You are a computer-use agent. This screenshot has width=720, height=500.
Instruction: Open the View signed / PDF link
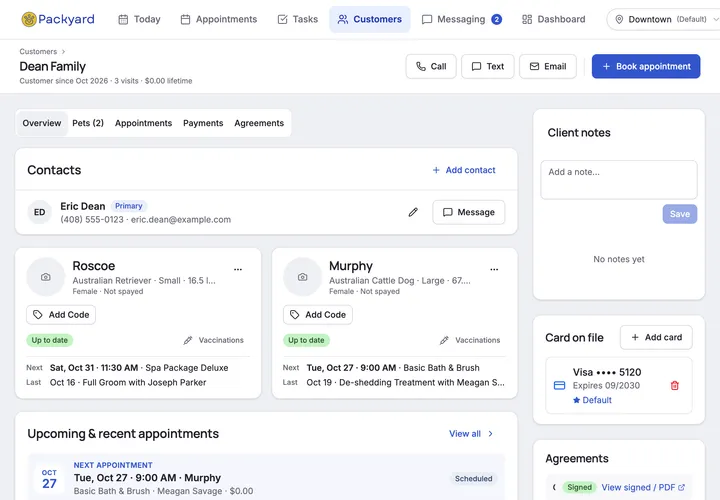643,487
